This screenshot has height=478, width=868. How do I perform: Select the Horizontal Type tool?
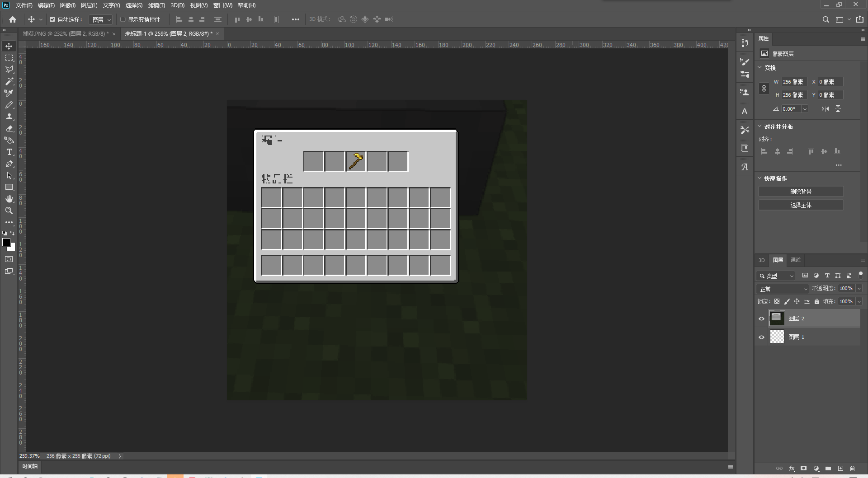[x=9, y=152]
